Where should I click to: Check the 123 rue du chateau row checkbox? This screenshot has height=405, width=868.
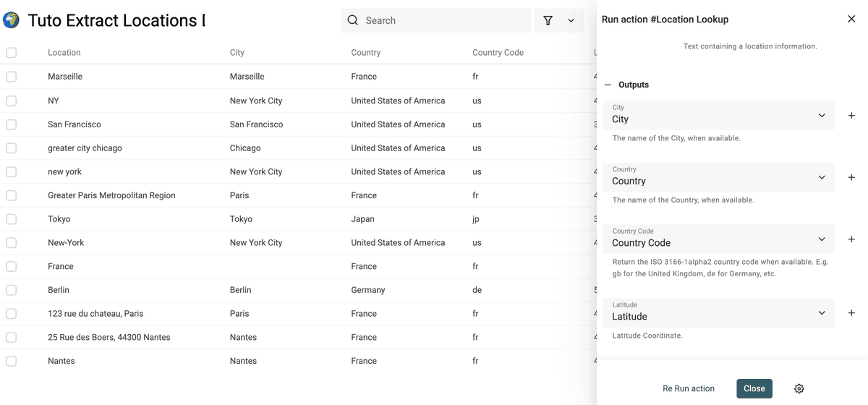pyautogui.click(x=11, y=313)
